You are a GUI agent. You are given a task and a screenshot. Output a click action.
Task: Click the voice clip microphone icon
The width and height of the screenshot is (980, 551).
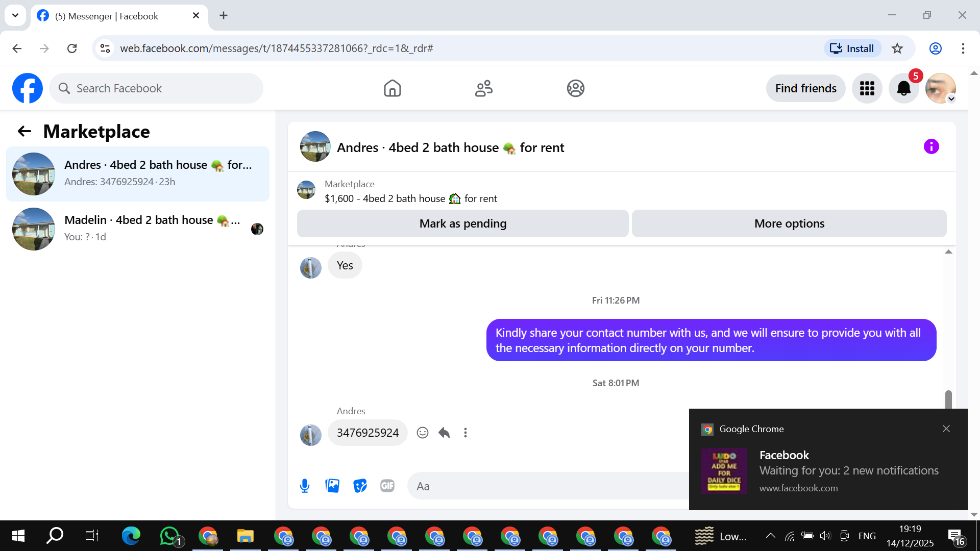pyautogui.click(x=305, y=486)
